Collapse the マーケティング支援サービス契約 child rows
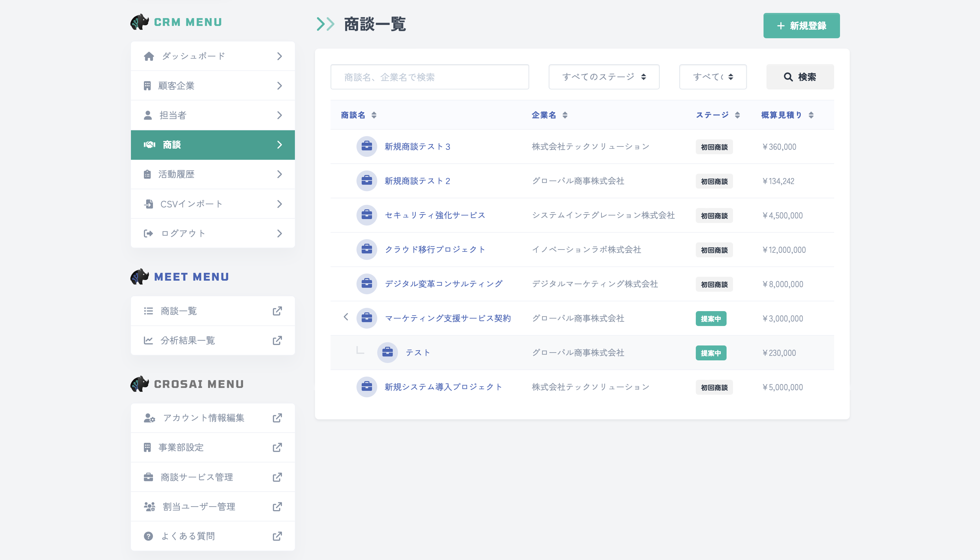 (x=346, y=317)
